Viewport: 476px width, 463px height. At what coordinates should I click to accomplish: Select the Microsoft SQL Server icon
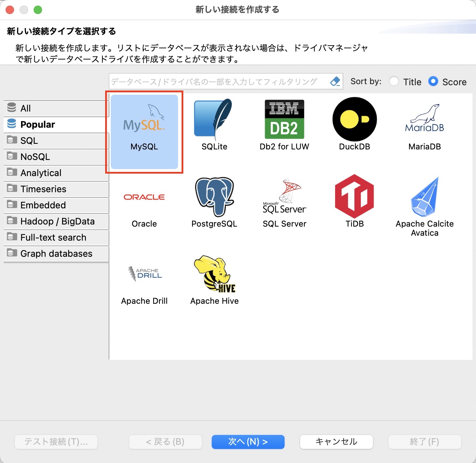(x=285, y=196)
